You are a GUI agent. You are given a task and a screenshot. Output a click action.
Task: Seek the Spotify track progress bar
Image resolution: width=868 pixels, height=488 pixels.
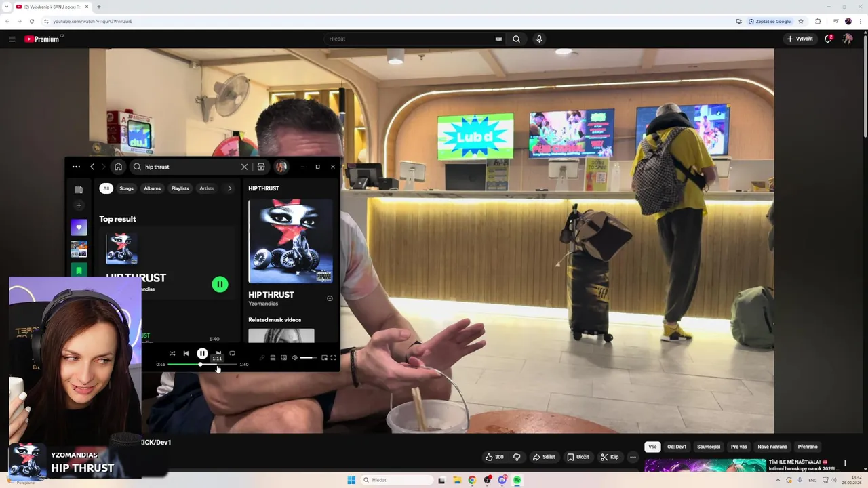click(202, 365)
